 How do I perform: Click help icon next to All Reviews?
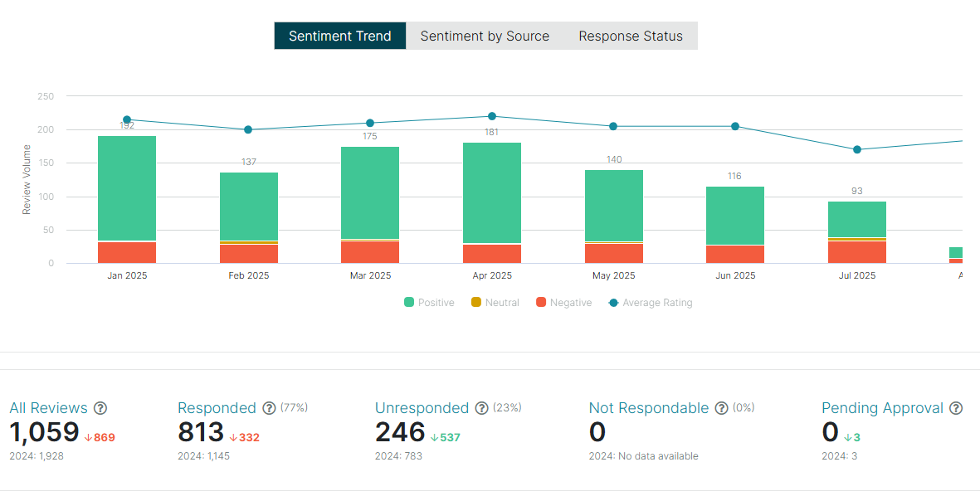point(100,409)
